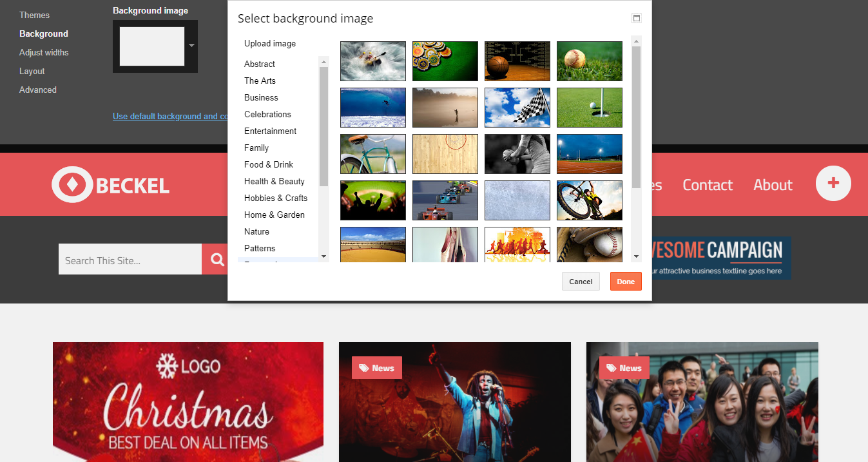868x462 pixels.
Task: Click the category list scrollbar thumb
Action: tap(323, 126)
